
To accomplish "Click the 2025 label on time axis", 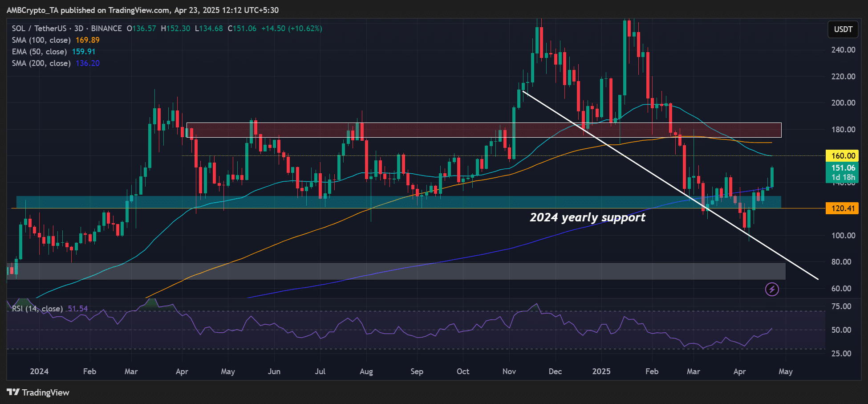I will [601, 371].
